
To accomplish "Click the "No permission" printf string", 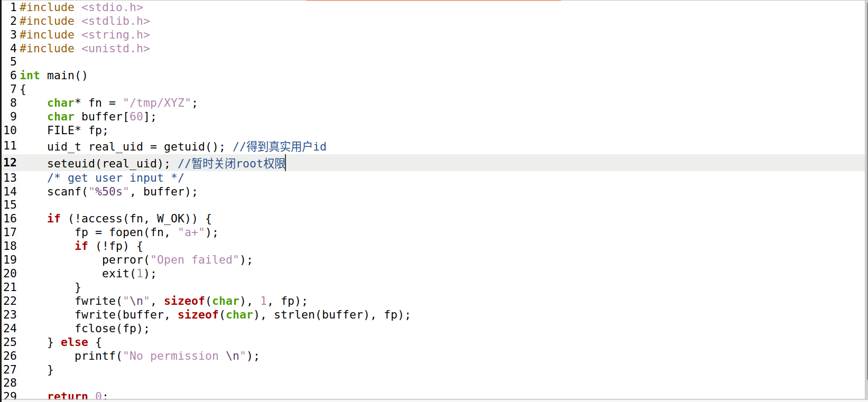I will 184,356.
